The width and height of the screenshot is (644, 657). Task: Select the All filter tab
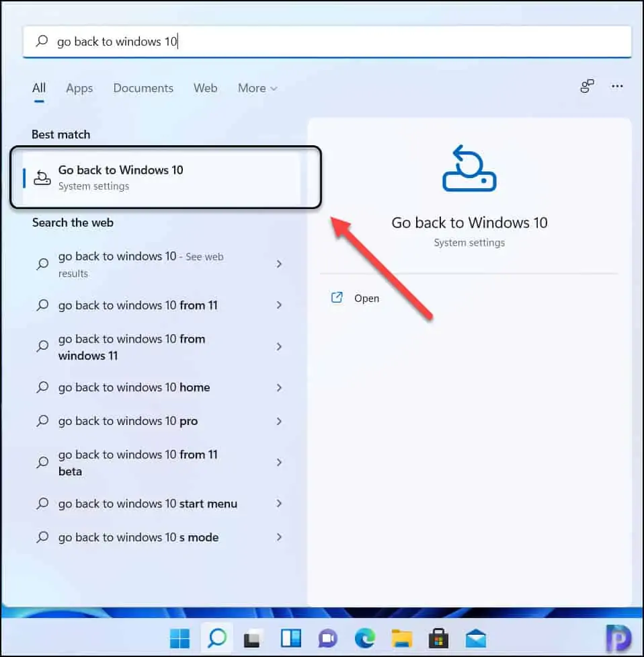(x=39, y=88)
